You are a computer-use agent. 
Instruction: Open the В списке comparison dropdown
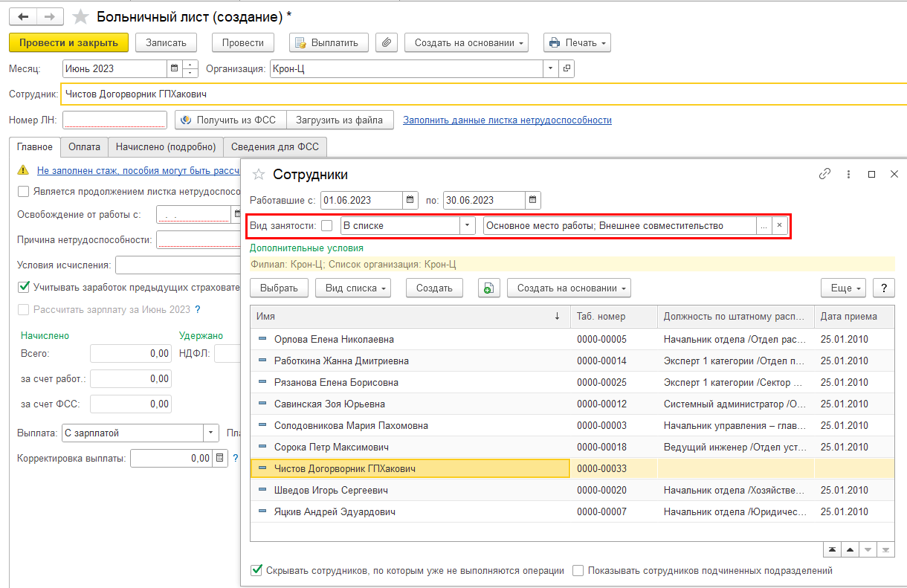[x=468, y=225]
